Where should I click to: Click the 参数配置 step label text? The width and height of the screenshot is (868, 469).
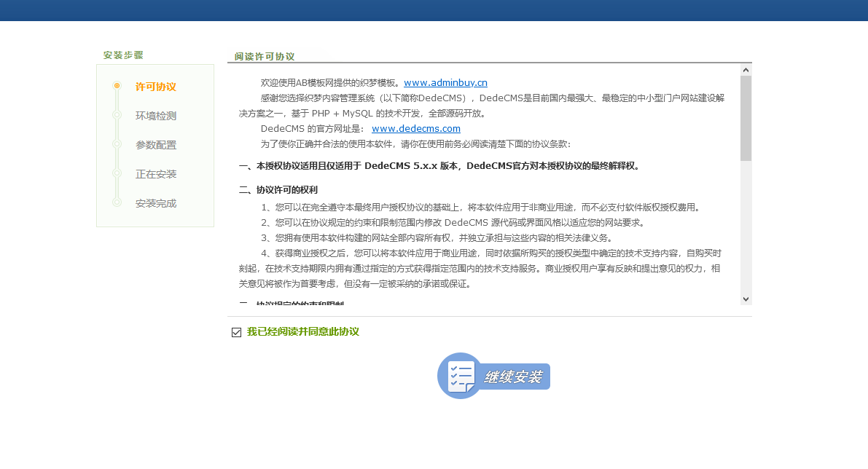click(155, 144)
